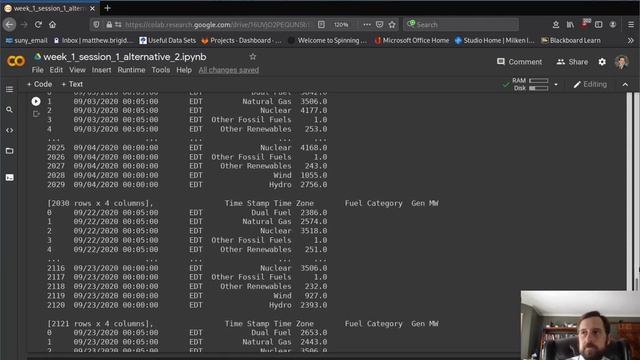The width and height of the screenshot is (640, 360).
Task: Click the text [2030 rows x 4 columns]
Action: [x=100, y=203]
